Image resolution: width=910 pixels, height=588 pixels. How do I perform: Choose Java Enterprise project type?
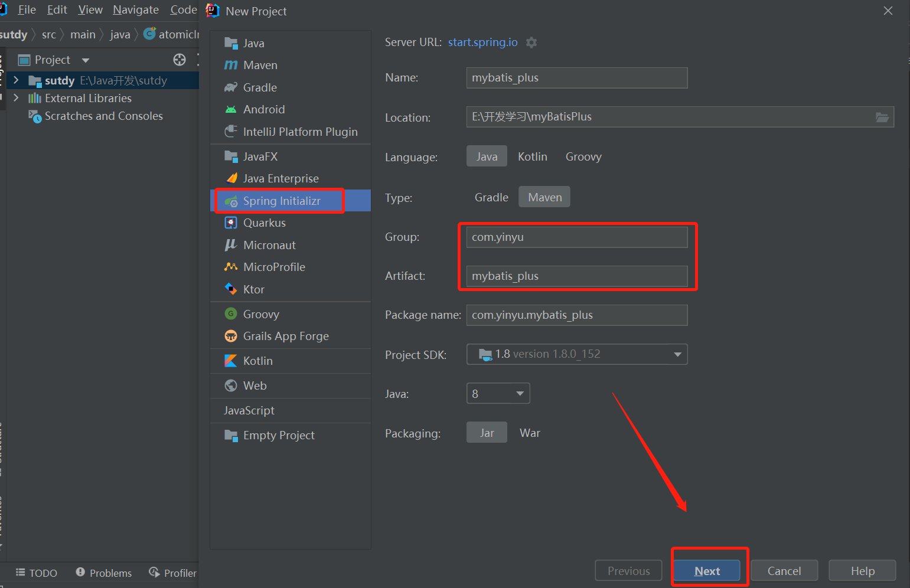291,178
